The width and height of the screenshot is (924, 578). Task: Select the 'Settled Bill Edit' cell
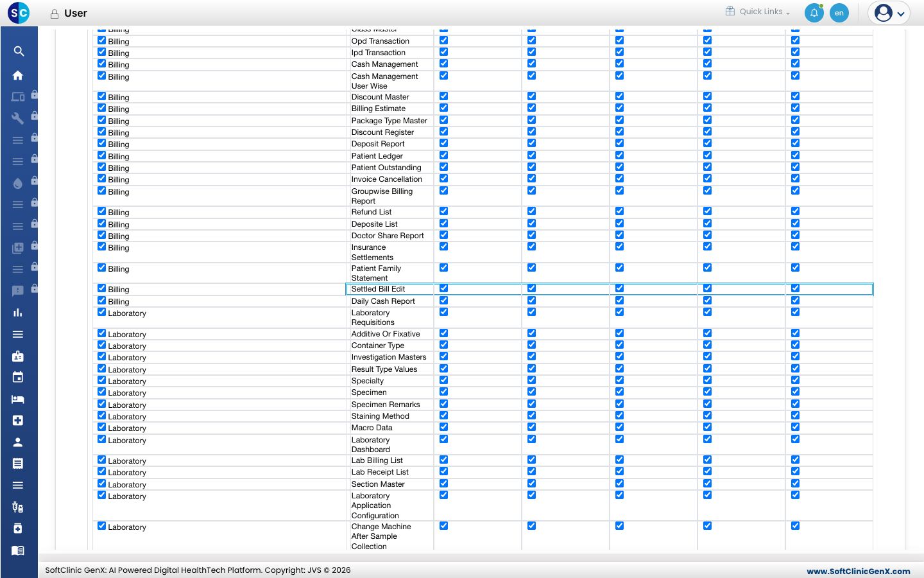(389, 289)
